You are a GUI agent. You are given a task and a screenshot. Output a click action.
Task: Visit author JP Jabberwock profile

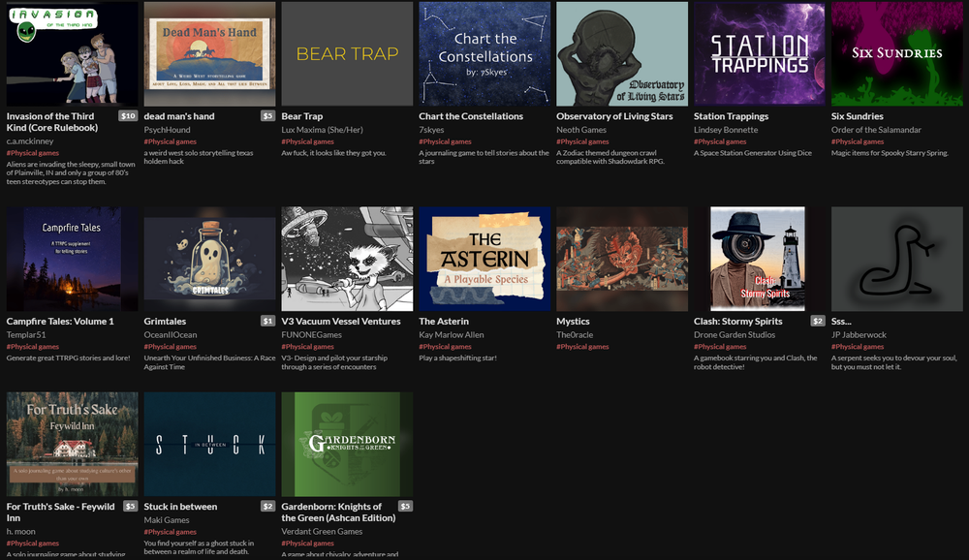click(x=859, y=335)
